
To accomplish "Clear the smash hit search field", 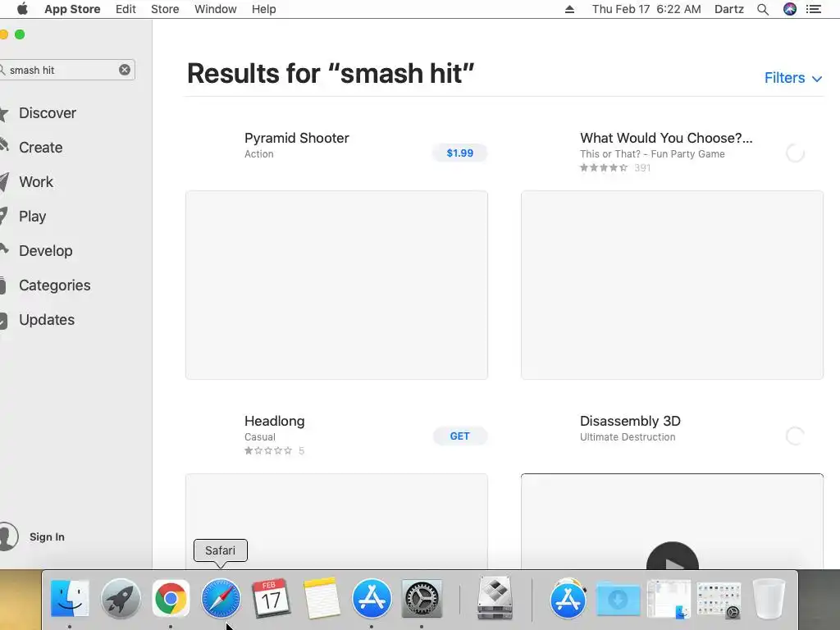I will (x=125, y=70).
